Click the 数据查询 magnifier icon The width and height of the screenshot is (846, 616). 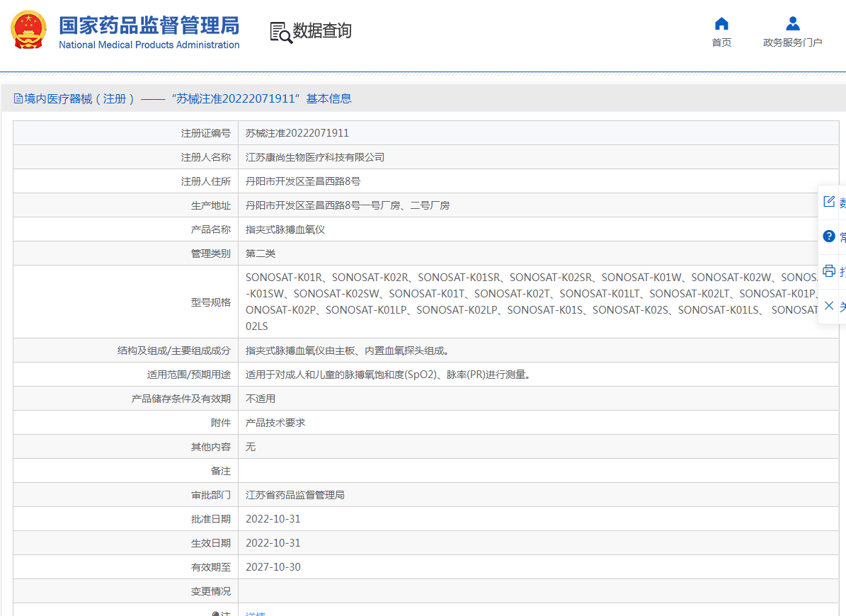point(279,31)
